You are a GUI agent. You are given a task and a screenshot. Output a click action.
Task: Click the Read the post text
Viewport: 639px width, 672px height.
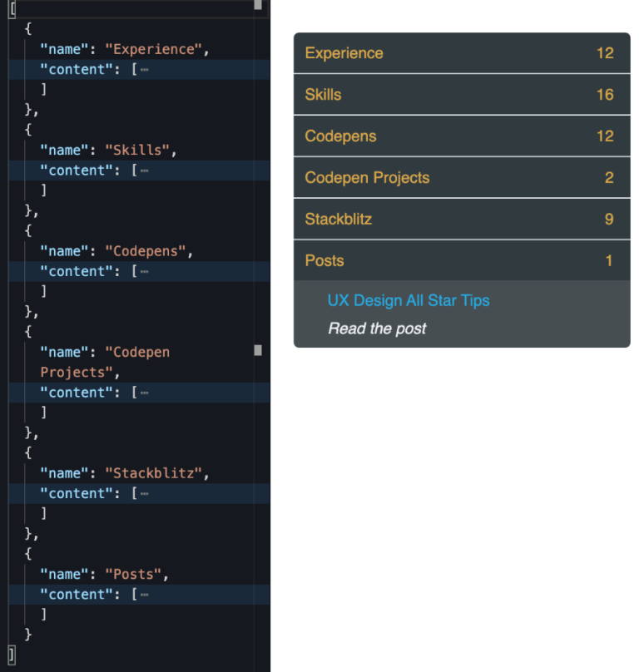(377, 329)
